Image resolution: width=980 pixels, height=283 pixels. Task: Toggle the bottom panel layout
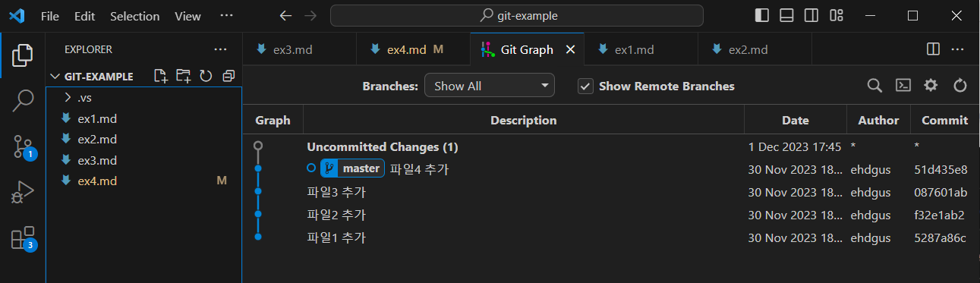pyautogui.click(x=786, y=15)
